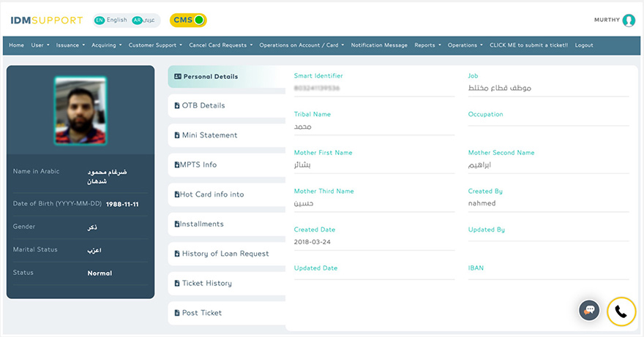The height and width of the screenshot is (337, 644).
Task: Switch language to English
Action: click(116, 20)
